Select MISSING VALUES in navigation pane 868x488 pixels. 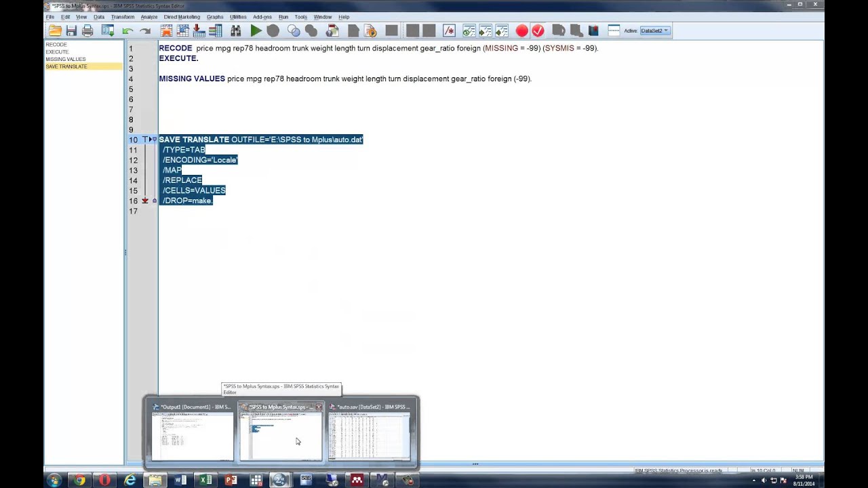coord(66,60)
